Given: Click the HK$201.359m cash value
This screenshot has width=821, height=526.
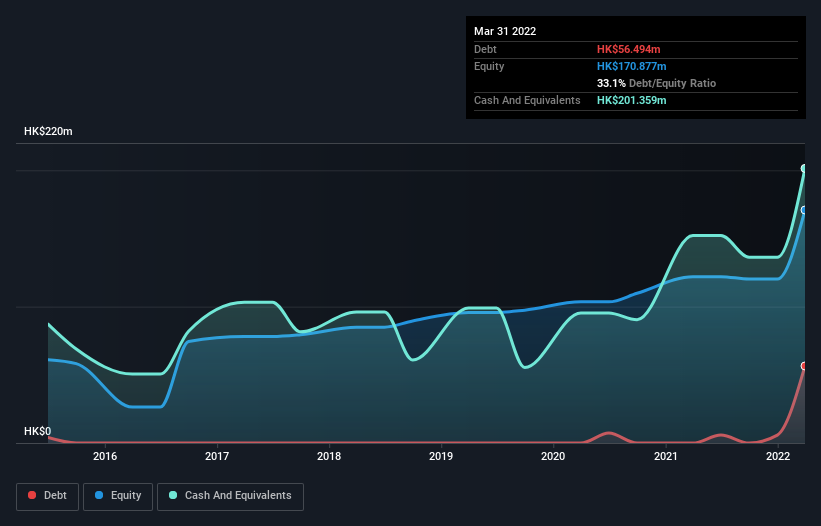Looking at the screenshot, I should (631, 100).
